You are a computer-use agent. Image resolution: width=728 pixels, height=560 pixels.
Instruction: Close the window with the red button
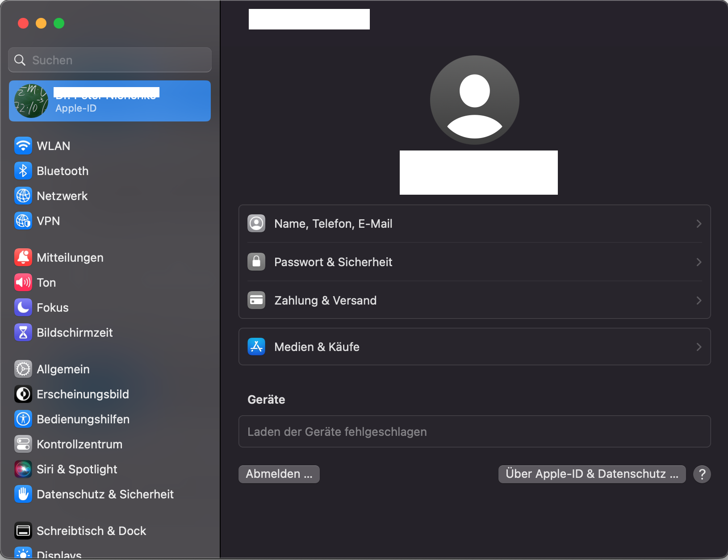pyautogui.click(x=23, y=23)
